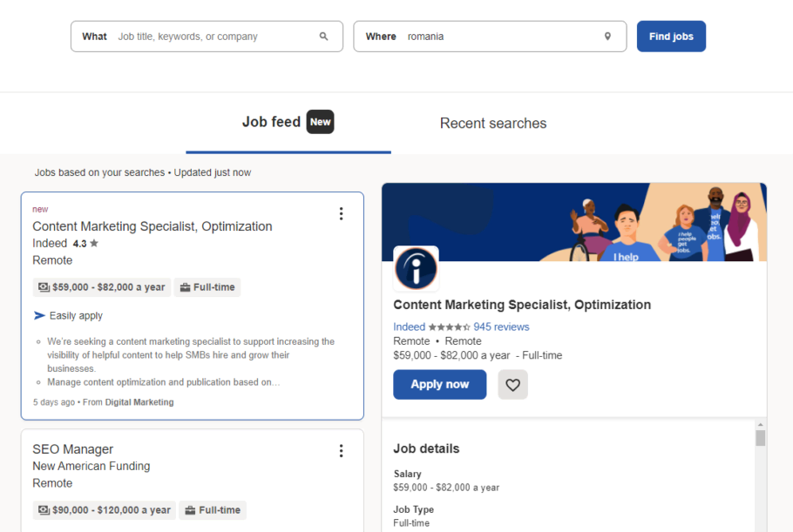Image resolution: width=793 pixels, height=532 pixels.
Task: Open the Indeed company link in job details
Action: (410, 327)
